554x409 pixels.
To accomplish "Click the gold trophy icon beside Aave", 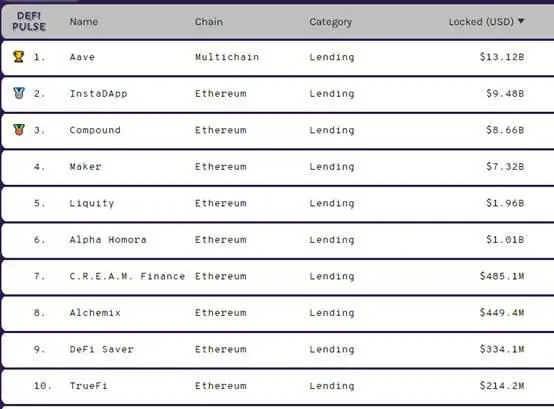I will click(x=18, y=57).
